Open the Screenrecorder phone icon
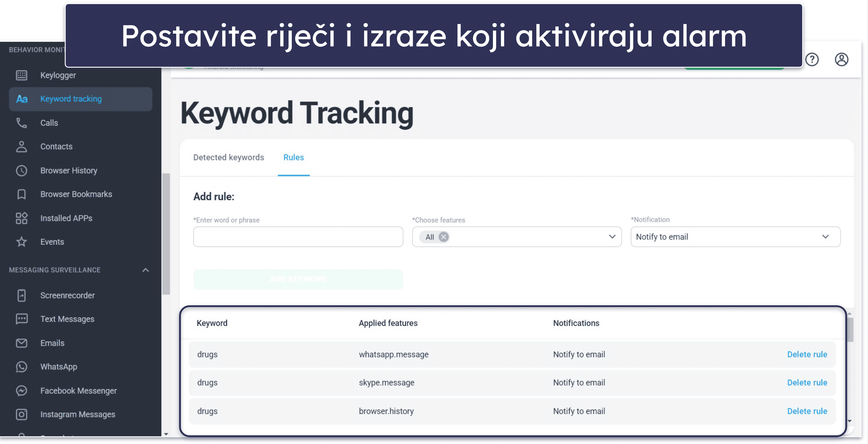 click(x=21, y=295)
